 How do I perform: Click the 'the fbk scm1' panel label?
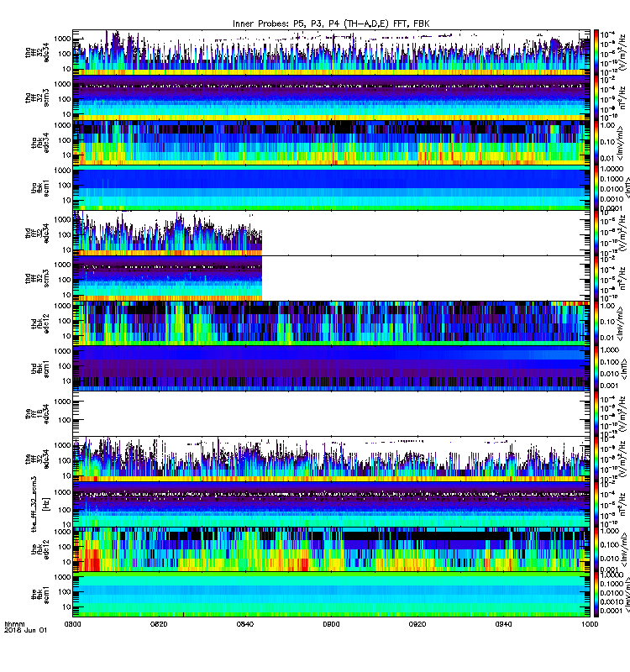click(x=40, y=596)
